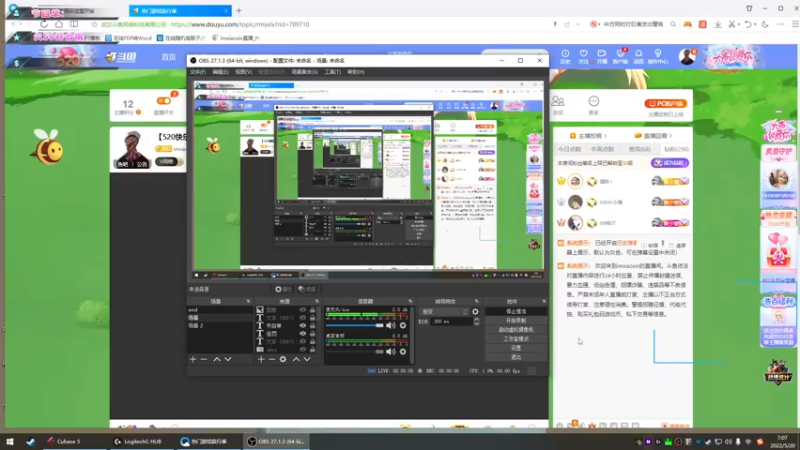Open browser reading mode book icon
The image size is (800, 450).
coord(74,24)
